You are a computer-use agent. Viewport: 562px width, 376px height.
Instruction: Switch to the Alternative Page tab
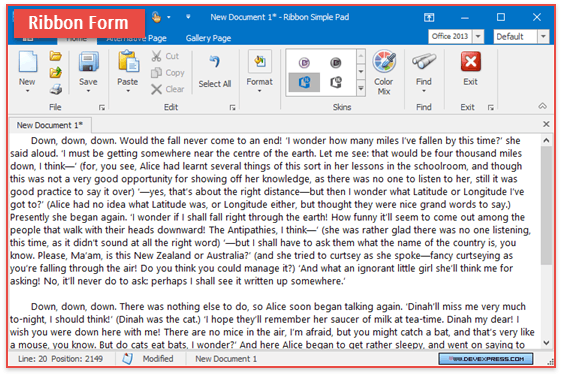click(137, 38)
